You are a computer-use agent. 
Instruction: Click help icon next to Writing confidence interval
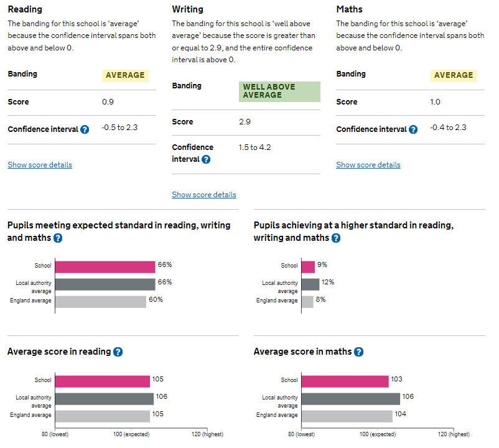206,159
